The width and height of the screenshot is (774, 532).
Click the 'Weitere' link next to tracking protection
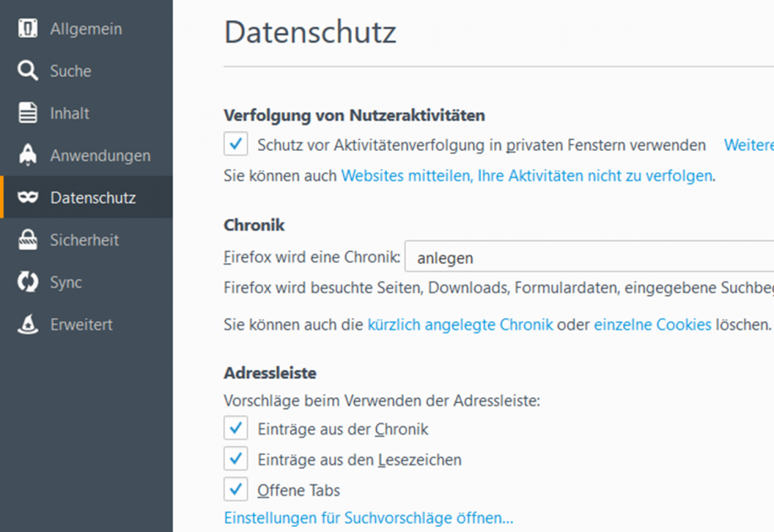(748, 145)
